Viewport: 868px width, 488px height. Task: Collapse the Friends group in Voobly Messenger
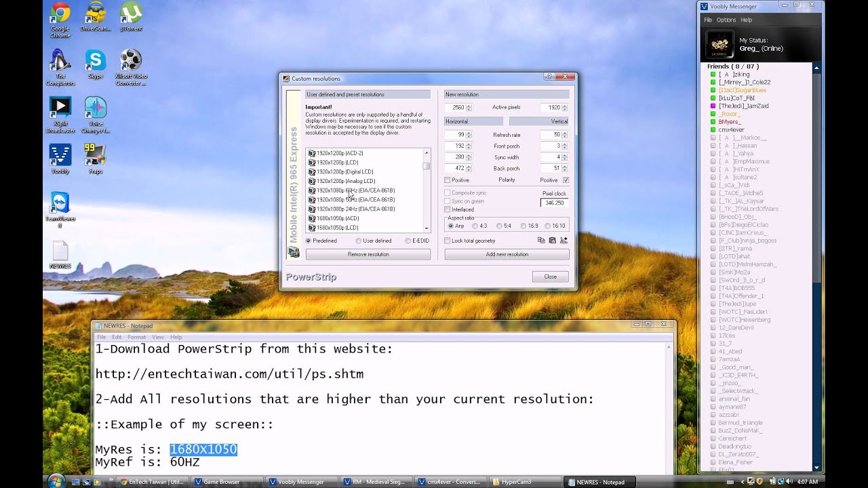[x=733, y=66]
